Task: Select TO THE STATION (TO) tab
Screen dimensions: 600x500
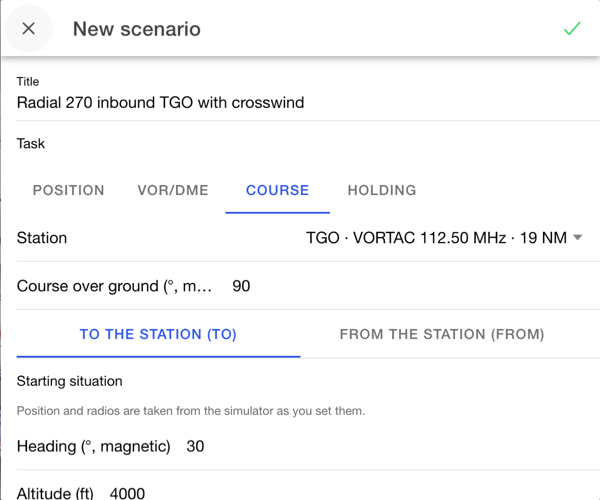Action: (x=158, y=334)
